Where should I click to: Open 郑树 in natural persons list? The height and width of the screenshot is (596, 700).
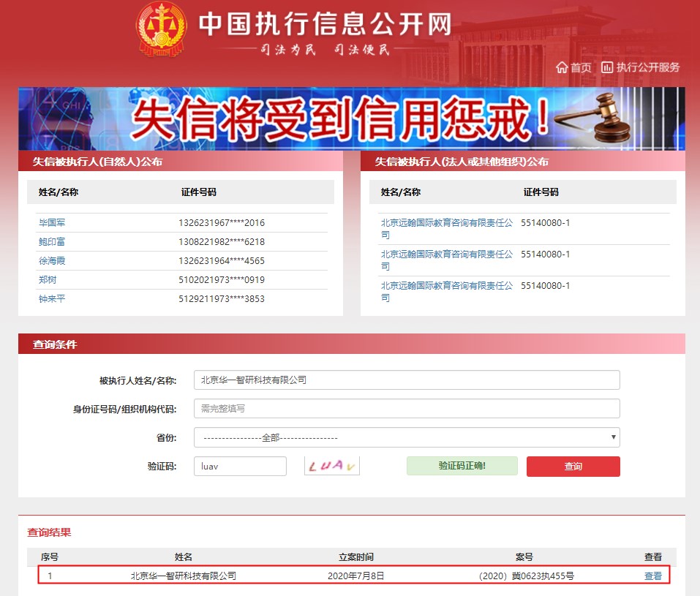click(48, 279)
